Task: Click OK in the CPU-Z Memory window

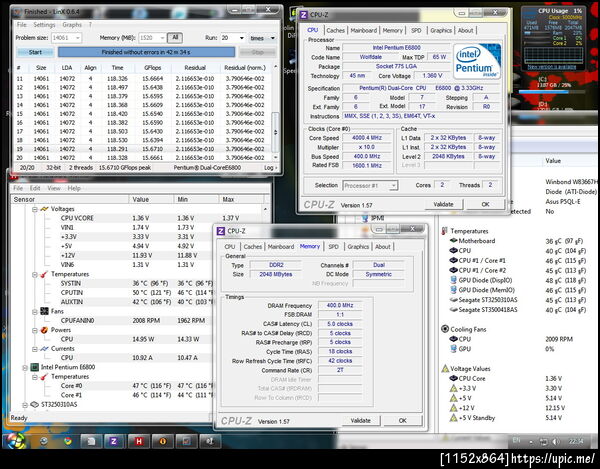Action: coord(403,420)
